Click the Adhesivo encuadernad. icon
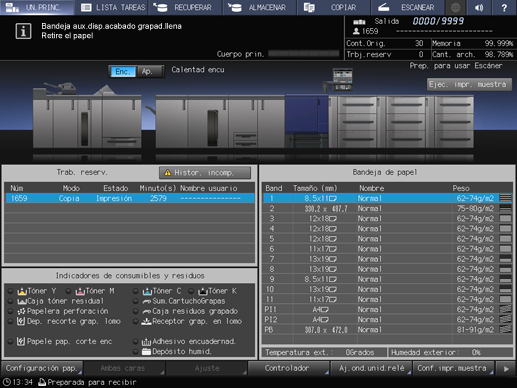This screenshot has height=388, width=517. click(146, 342)
